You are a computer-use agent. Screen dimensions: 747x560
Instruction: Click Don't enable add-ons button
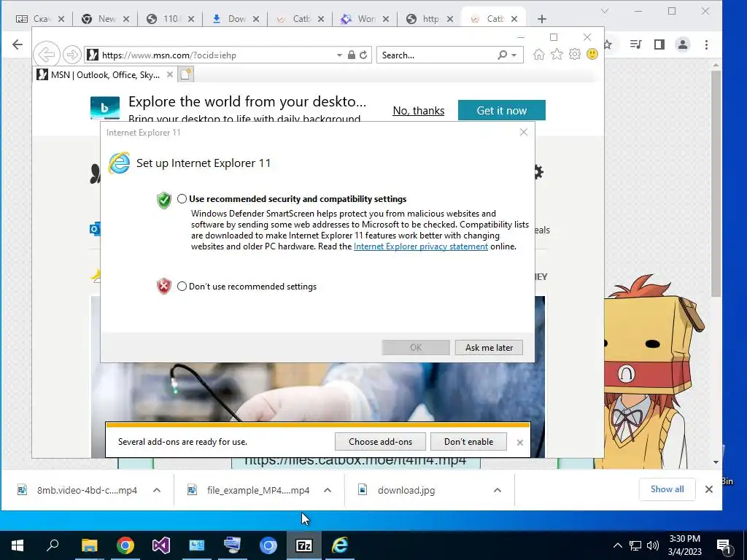pyautogui.click(x=468, y=441)
